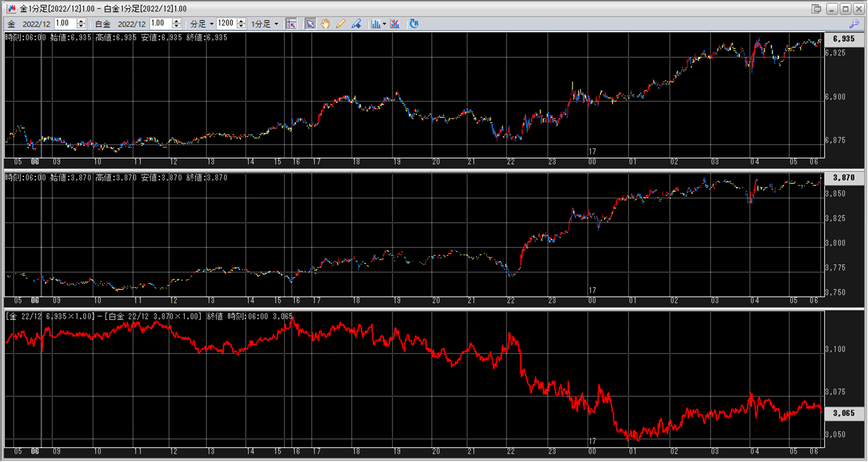868x462 pixels.
Task: Click the 1200 bar count input field
Action: (x=225, y=23)
